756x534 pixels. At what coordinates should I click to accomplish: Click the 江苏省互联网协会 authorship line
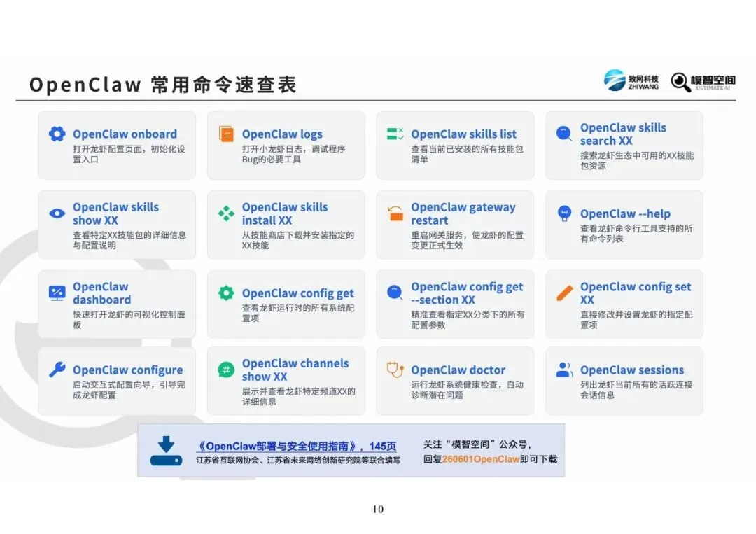click(x=298, y=461)
